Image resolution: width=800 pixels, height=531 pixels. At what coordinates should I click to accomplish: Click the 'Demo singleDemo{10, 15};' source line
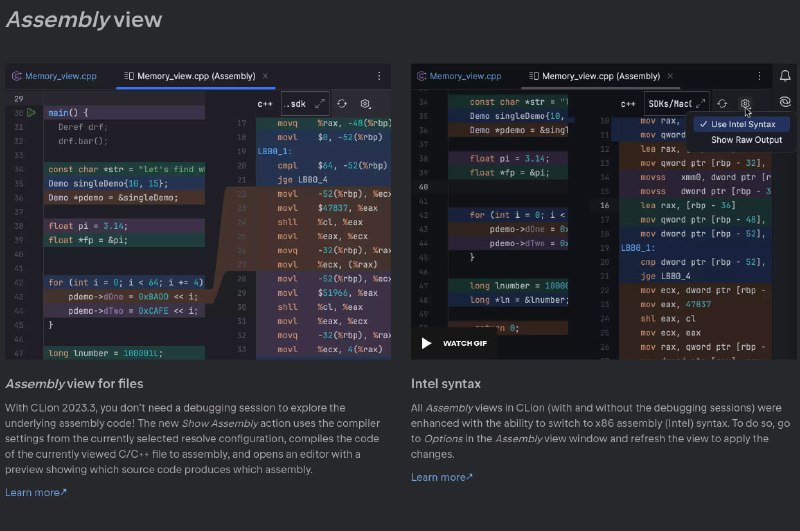click(x=108, y=184)
